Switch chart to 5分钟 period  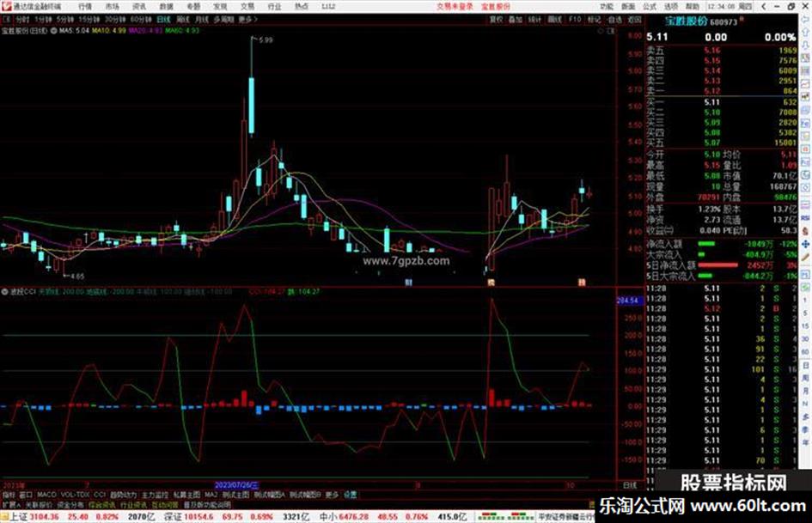pos(65,19)
